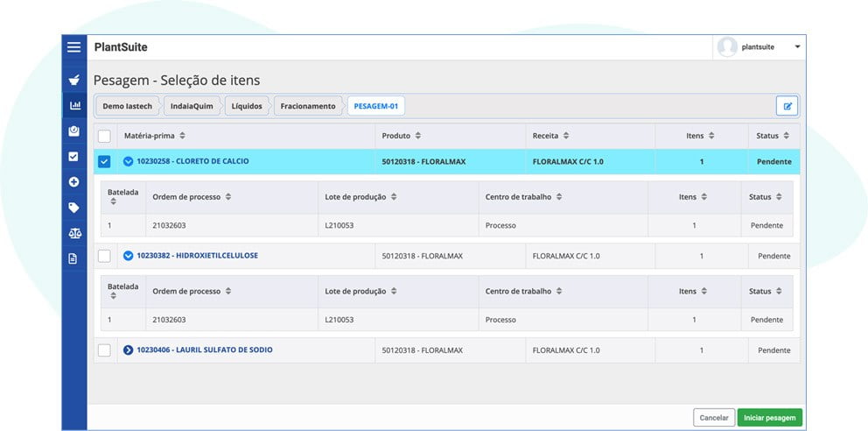
Task: Open the hamburger menu
Action: click(73, 47)
